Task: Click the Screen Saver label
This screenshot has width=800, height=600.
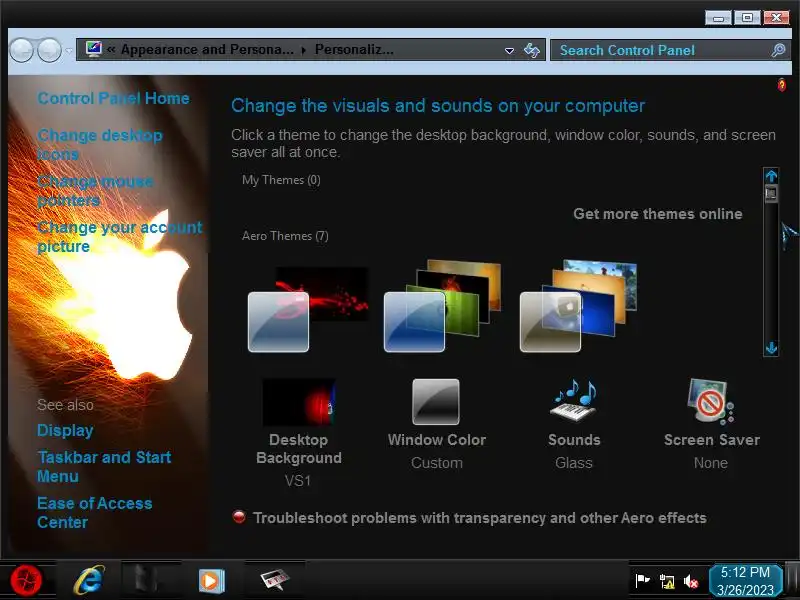Action: (x=712, y=440)
